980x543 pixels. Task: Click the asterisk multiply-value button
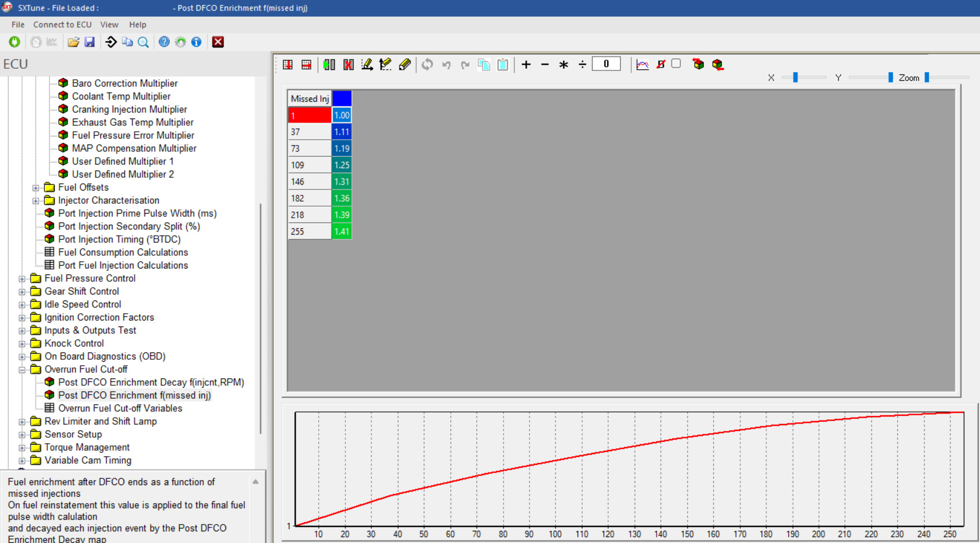coord(564,65)
